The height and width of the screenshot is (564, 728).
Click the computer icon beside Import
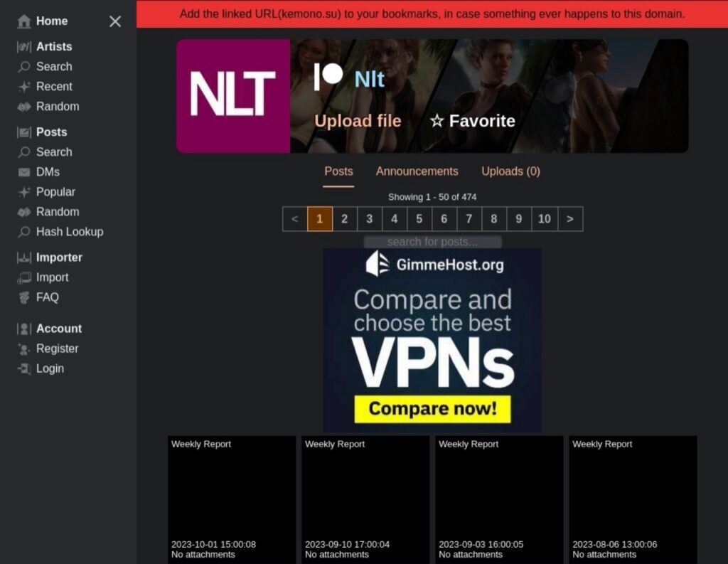[x=23, y=278]
